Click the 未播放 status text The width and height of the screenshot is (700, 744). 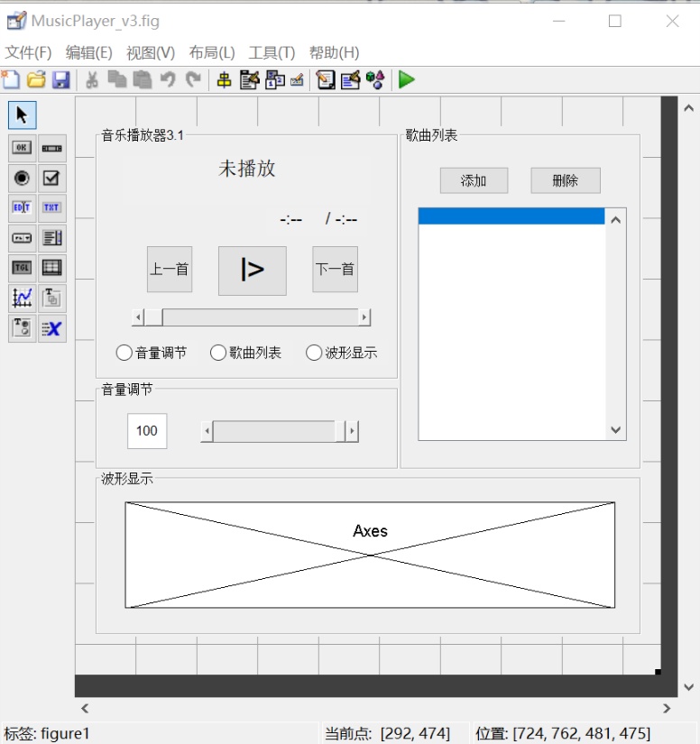click(247, 169)
